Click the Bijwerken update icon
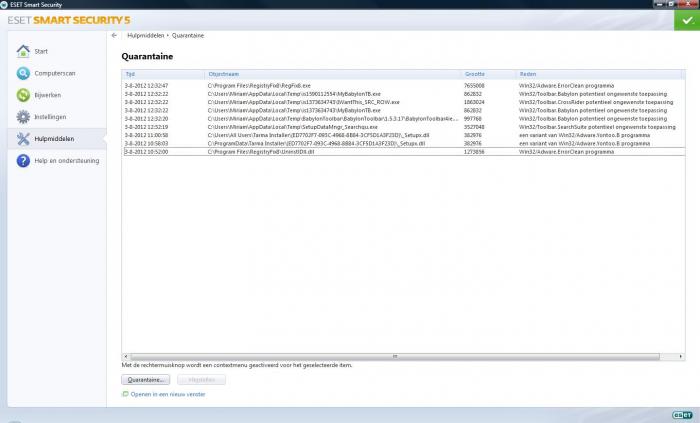Image resolution: width=700 pixels, height=423 pixels. (x=23, y=95)
